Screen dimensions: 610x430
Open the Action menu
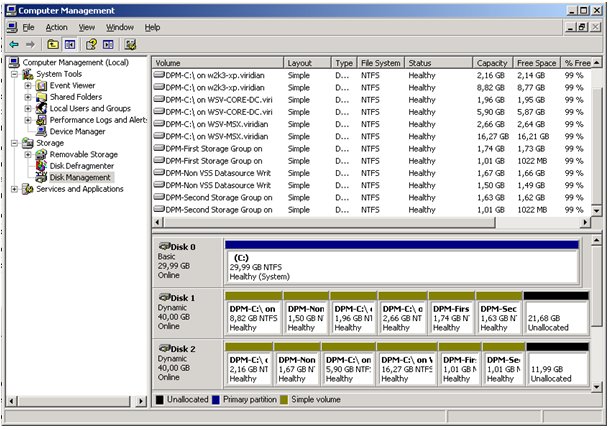[56, 28]
